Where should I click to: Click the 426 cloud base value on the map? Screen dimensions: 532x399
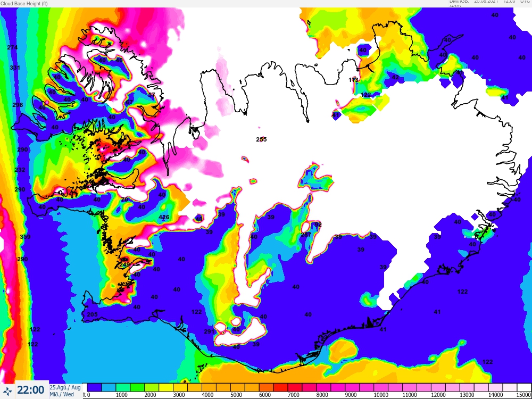pos(164,217)
